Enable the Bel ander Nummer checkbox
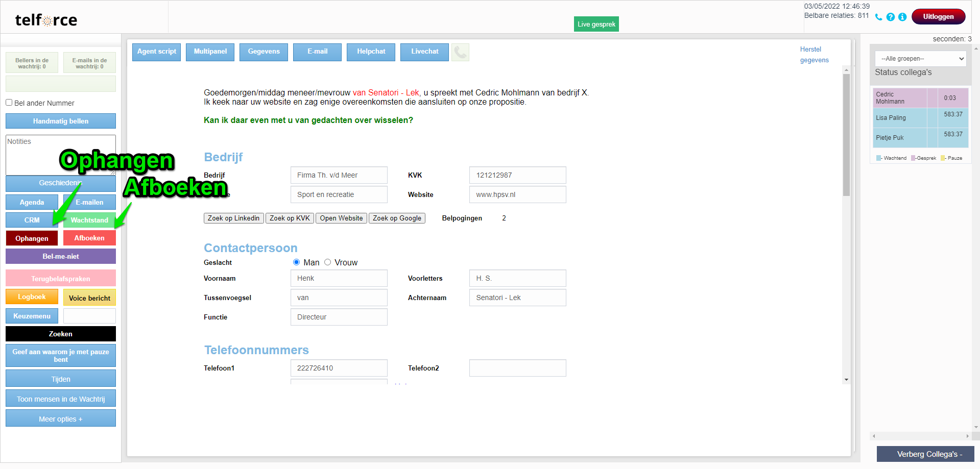The height and width of the screenshot is (469, 980). click(9, 103)
